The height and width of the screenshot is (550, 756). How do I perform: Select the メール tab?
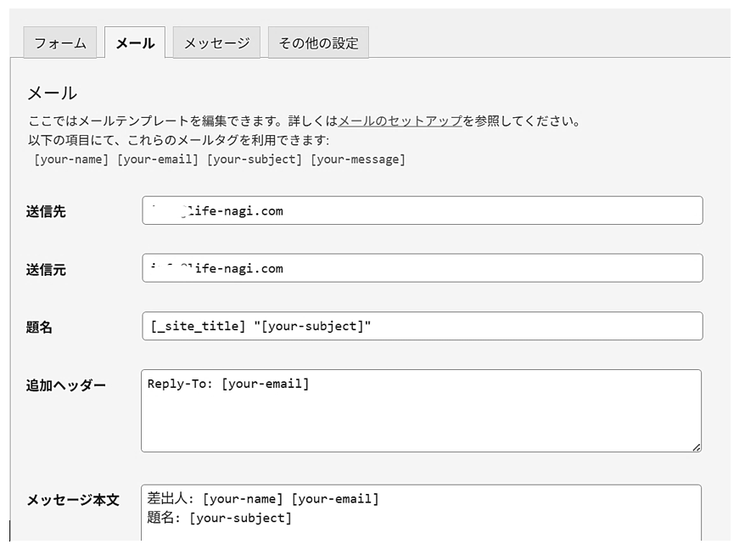tap(135, 43)
